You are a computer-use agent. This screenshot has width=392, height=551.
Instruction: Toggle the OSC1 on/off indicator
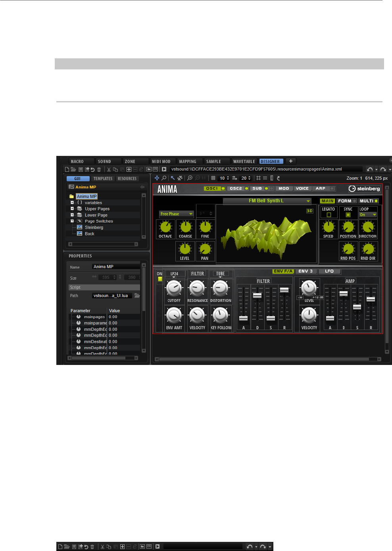tap(223, 188)
